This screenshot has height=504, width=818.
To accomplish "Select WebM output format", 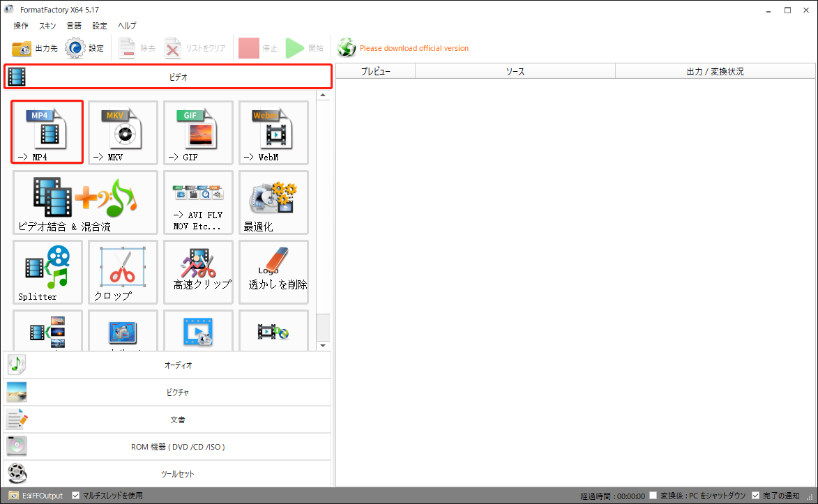I will coord(273,132).
